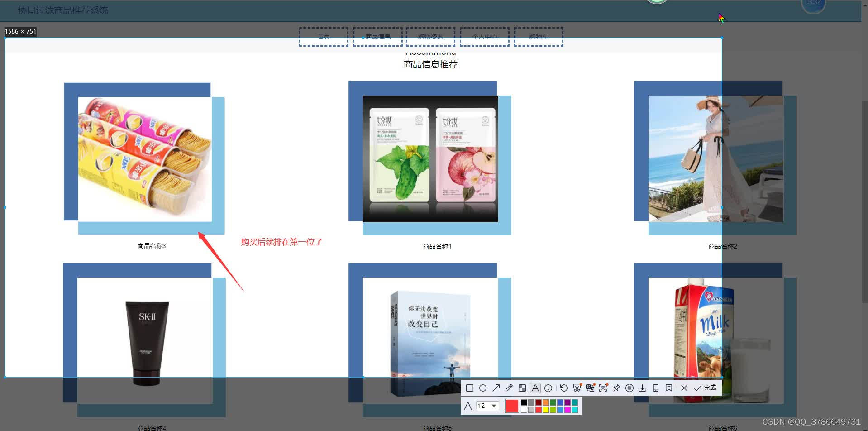Image resolution: width=868 pixels, height=431 pixels.
Task: Open the font size 12 dropdown
Action: pyautogui.click(x=487, y=406)
